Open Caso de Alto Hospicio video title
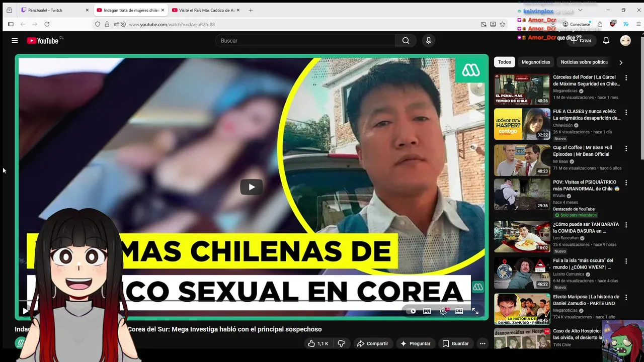 (577, 334)
